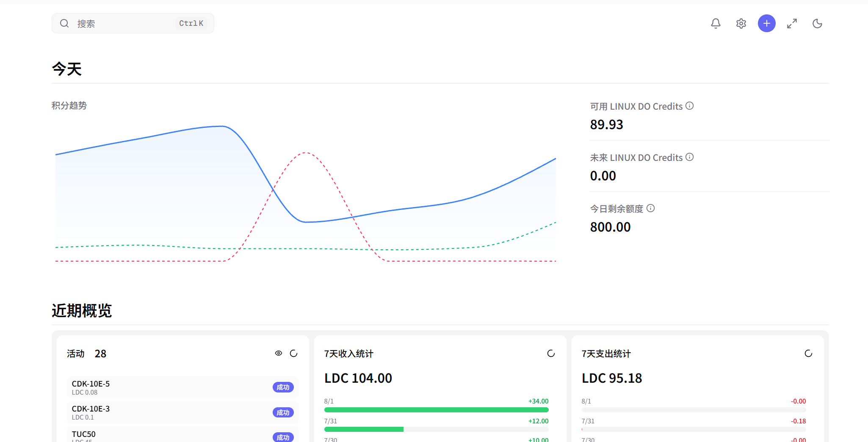868x442 pixels.
Task: Click info icon beside 未来 LINUX DO Credits
Action: pos(690,157)
